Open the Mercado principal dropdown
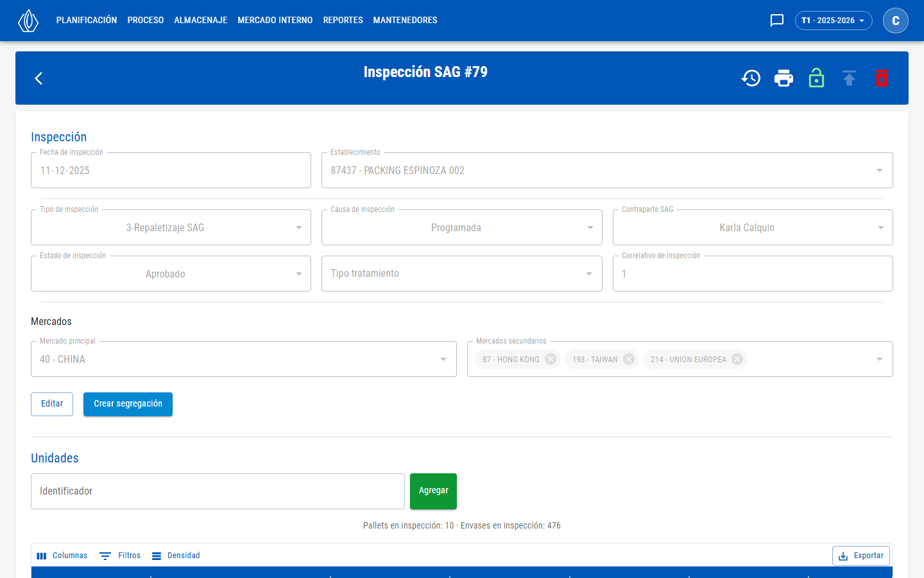The height and width of the screenshot is (578, 924). pyautogui.click(x=244, y=359)
